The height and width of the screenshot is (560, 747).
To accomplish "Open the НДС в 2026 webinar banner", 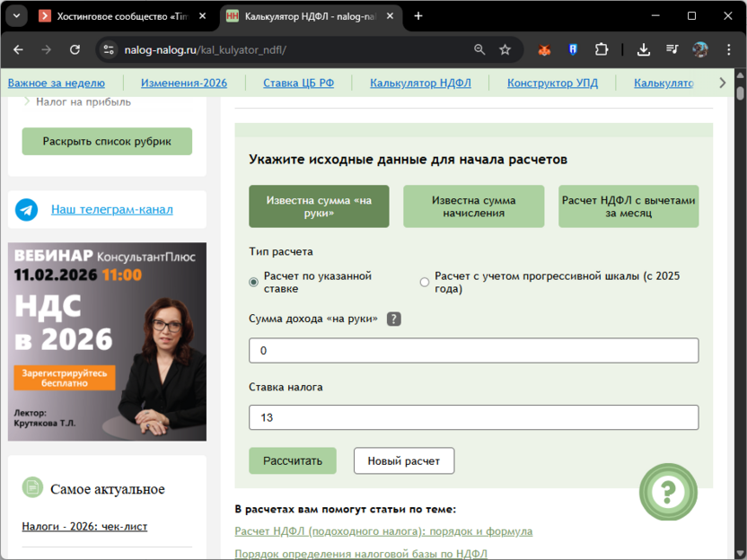I will coord(107,341).
